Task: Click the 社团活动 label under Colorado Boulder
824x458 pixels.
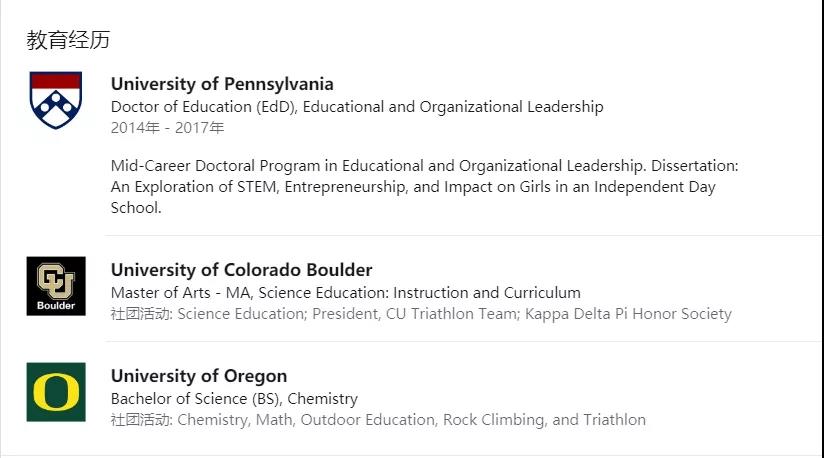Action: 141,314
